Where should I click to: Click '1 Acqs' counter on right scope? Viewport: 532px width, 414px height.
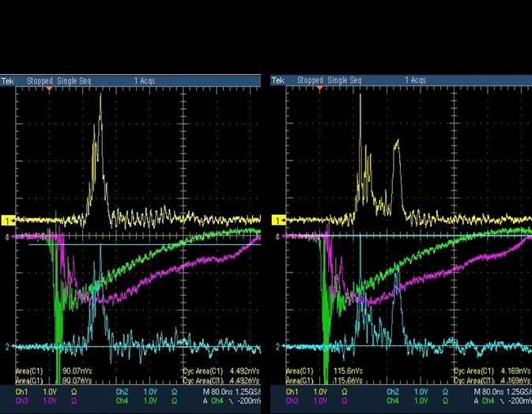click(x=415, y=81)
